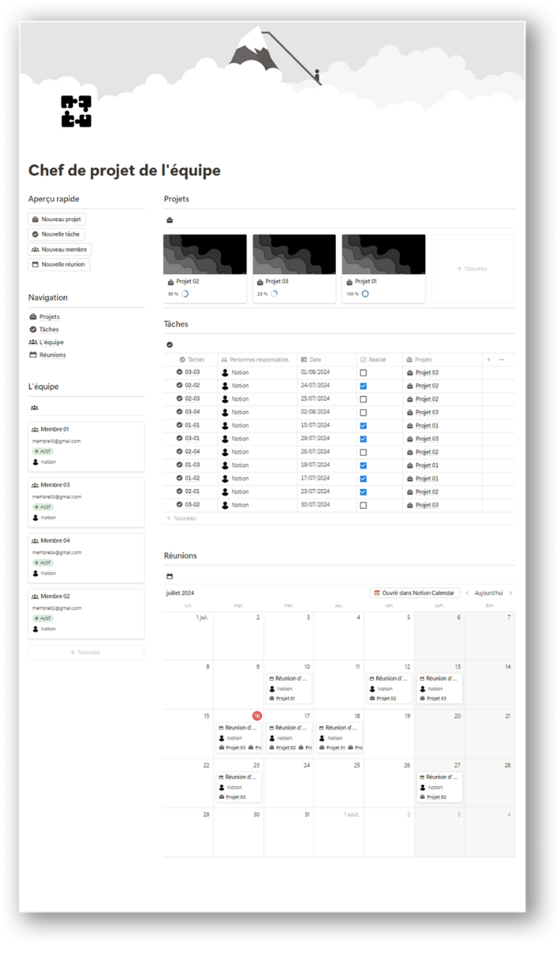Select the calendar view tab under Réunions heading
This screenshot has width=560, height=964.
[169, 576]
